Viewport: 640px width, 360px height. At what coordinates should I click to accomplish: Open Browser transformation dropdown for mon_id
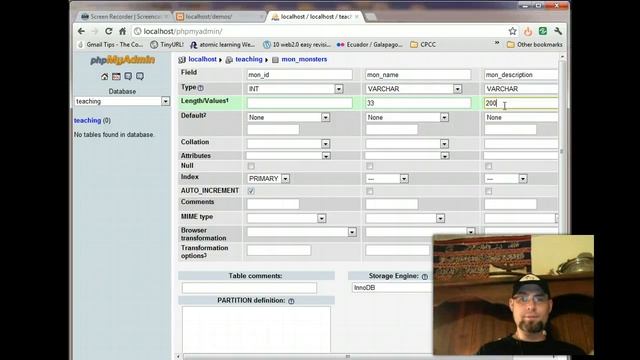[302, 232]
